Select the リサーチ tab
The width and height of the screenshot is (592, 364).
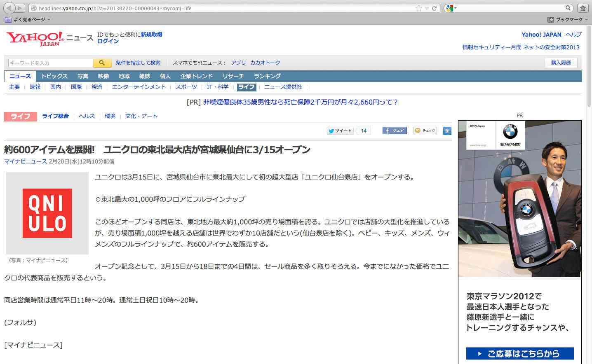tap(233, 76)
